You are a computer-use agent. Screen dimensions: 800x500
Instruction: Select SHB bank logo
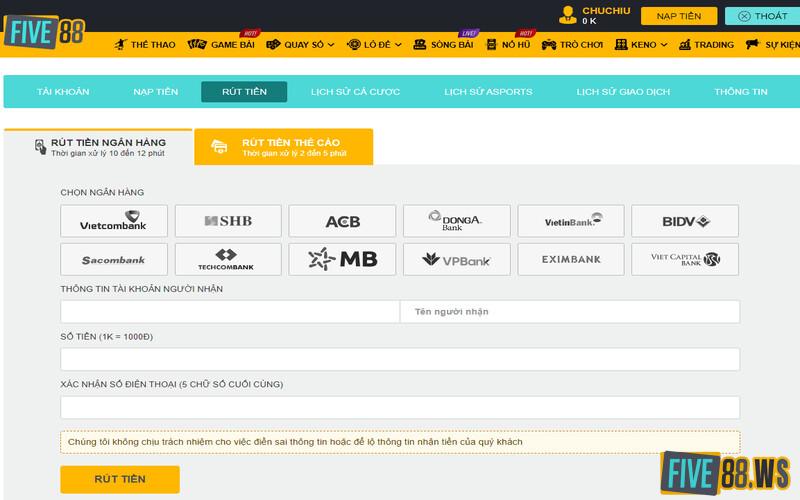tap(228, 221)
